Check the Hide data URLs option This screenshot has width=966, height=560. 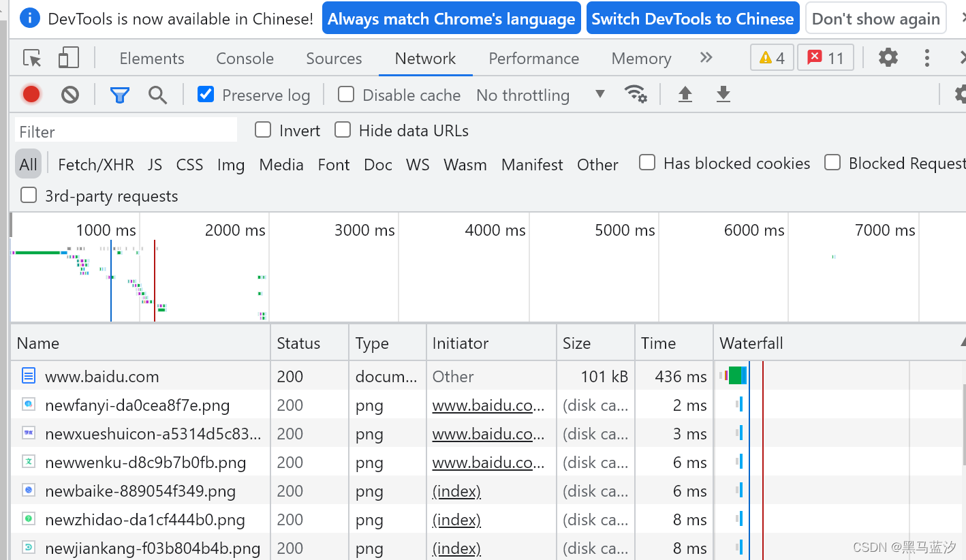click(x=343, y=130)
